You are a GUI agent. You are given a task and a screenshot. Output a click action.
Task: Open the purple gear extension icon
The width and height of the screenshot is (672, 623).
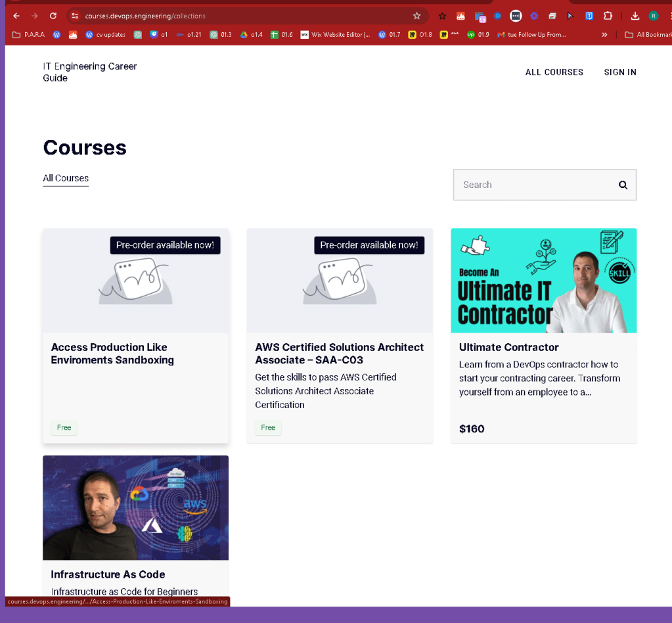click(534, 16)
